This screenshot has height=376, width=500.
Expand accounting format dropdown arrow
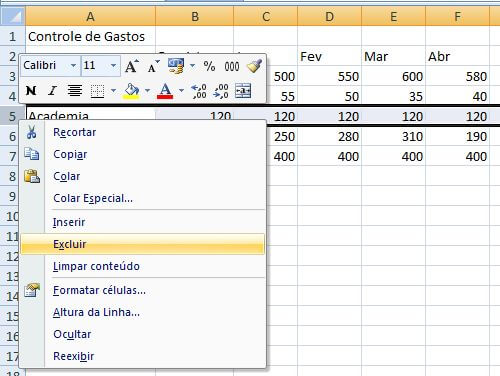[x=192, y=66]
